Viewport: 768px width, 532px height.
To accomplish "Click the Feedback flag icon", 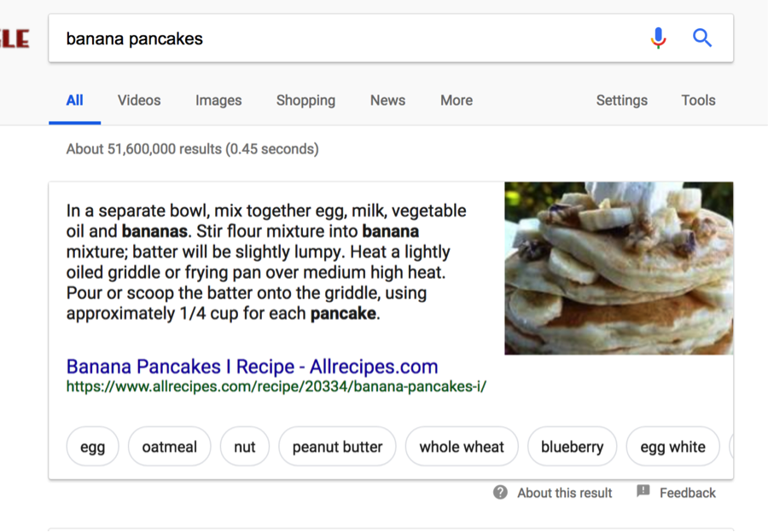I will (x=643, y=491).
